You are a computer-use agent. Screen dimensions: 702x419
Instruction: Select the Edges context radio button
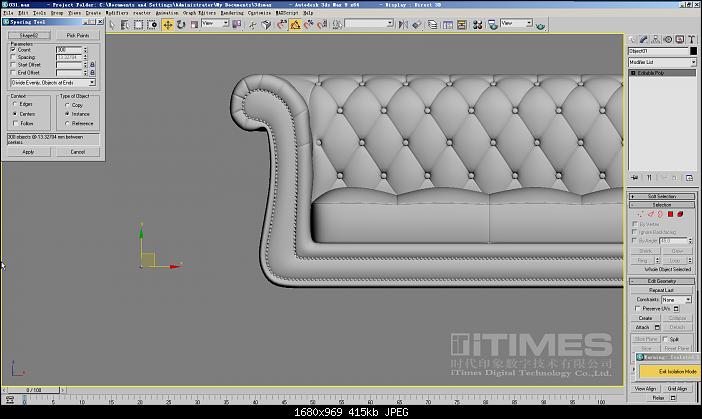coord(15,104)
